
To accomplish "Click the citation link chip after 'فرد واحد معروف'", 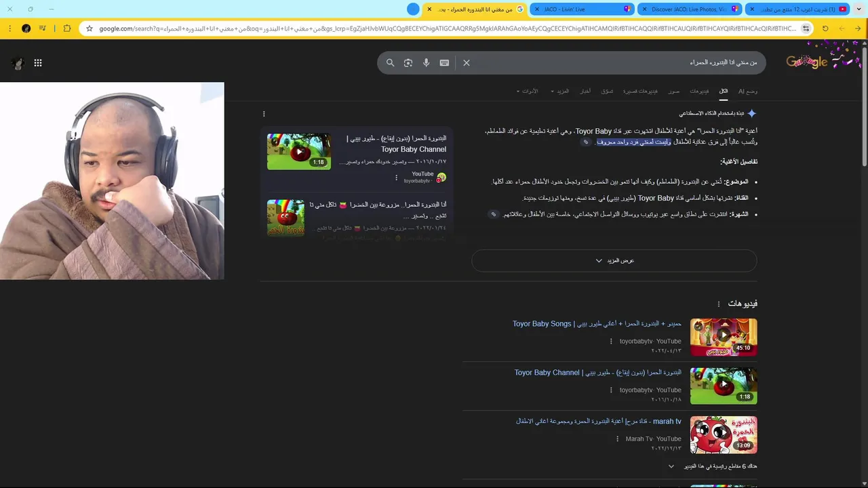I will (x=586, y=142).
